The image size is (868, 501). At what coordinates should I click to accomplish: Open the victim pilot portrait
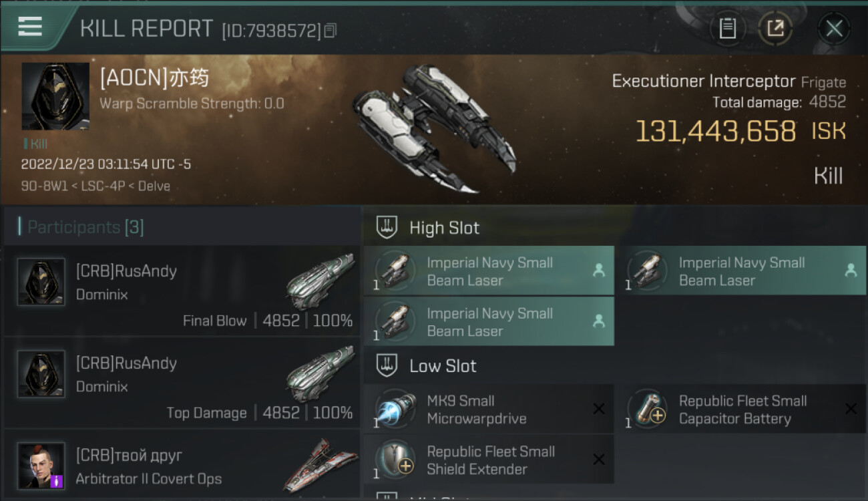pos(55,96)
